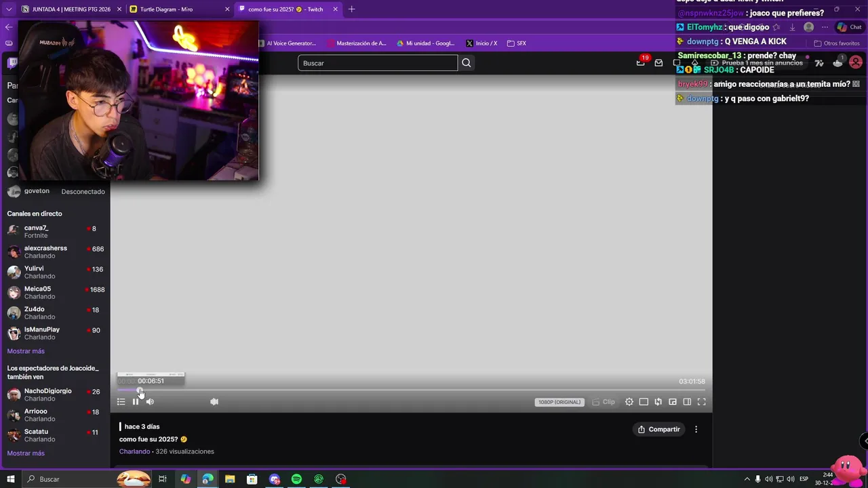Image resolution: width=868 pixels, height=488 pixels.
Task: Open a new browser tab
Action: [351, 9]
